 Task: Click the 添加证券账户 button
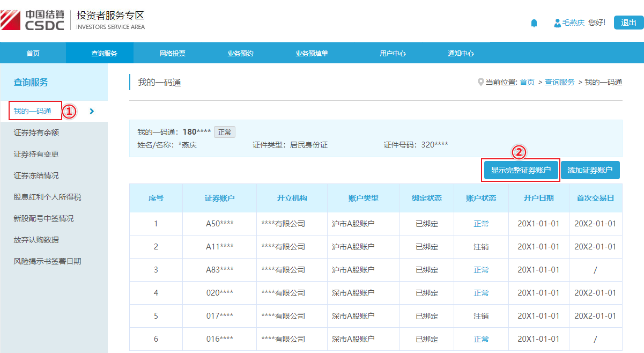590,170
